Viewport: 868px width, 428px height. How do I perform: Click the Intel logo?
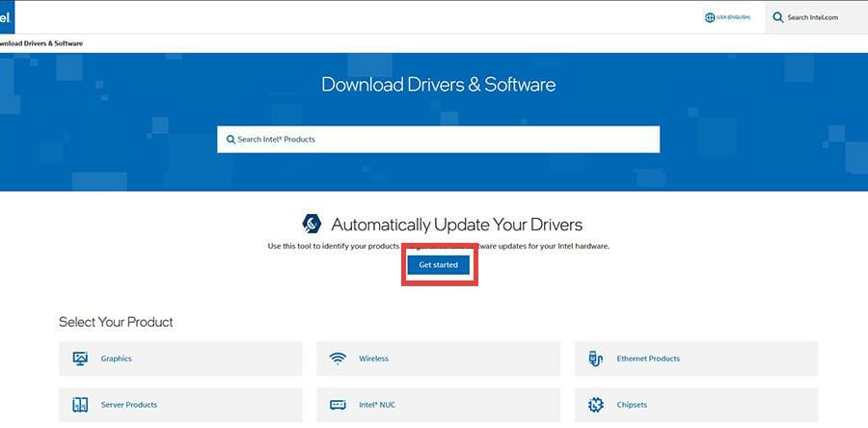tap(6, 17)
